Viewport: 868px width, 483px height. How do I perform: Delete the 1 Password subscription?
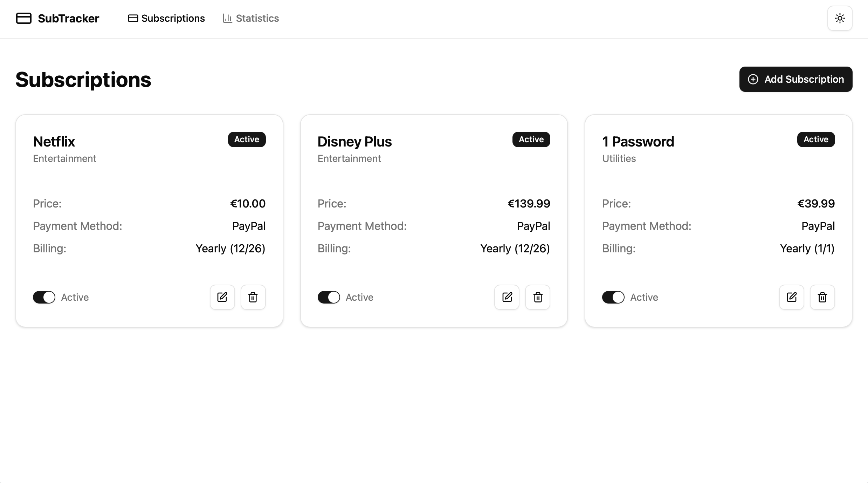point(822,297)
